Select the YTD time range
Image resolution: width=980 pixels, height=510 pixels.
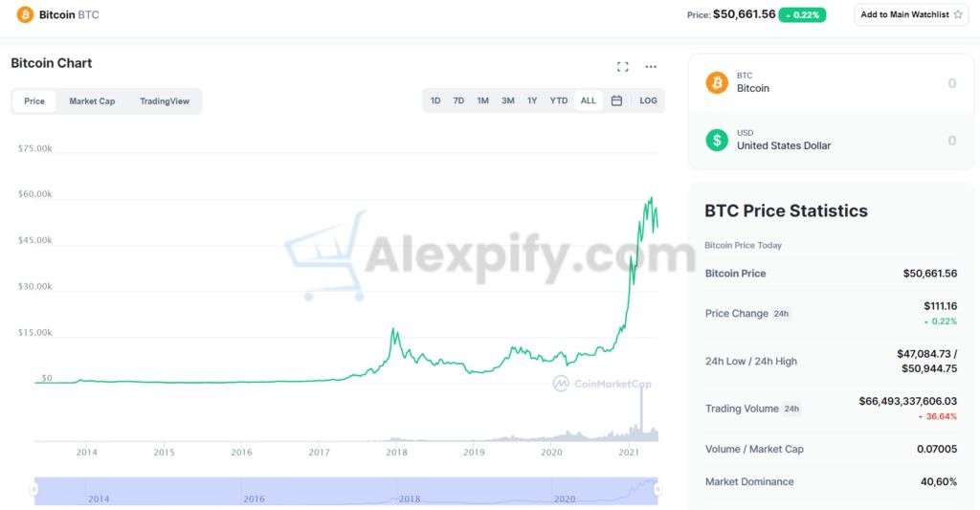pos(559,100)
